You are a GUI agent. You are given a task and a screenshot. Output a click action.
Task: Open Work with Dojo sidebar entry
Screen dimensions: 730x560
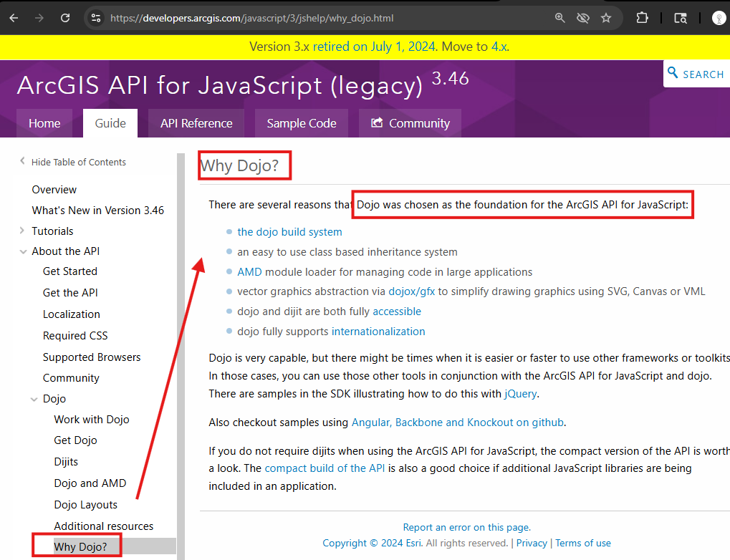click(91, 420)
